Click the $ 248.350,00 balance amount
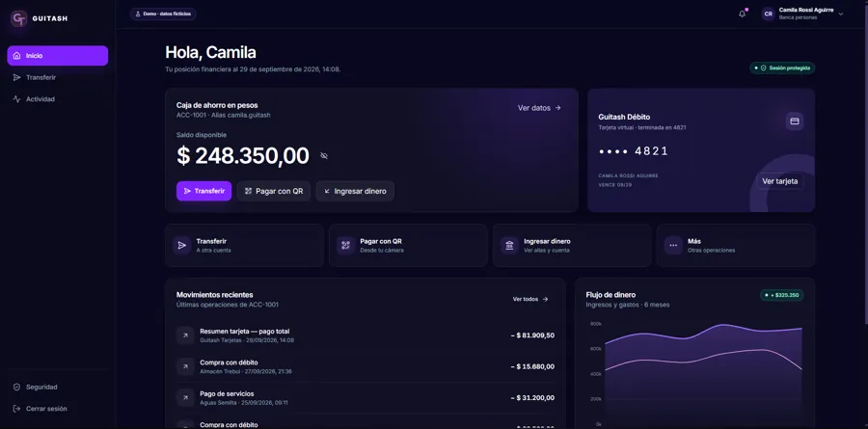This screenshot has height=429, width=868. coord(242,156)
